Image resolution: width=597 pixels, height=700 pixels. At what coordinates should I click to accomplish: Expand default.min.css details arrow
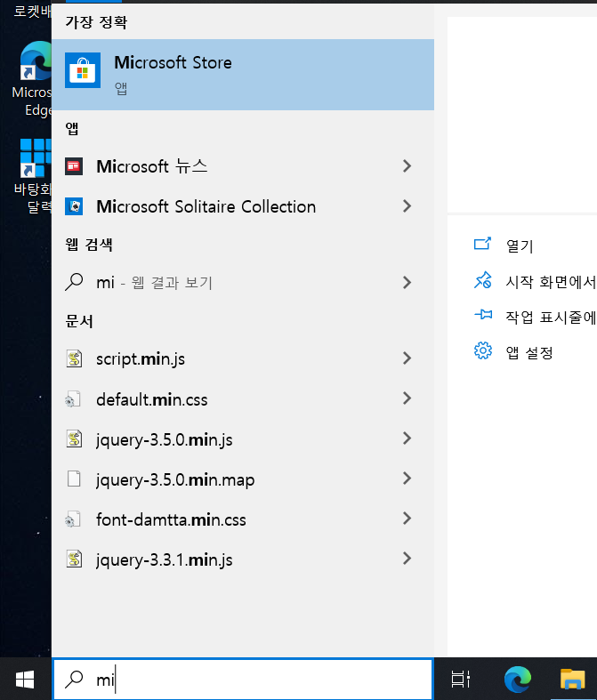tap(407, 398)
